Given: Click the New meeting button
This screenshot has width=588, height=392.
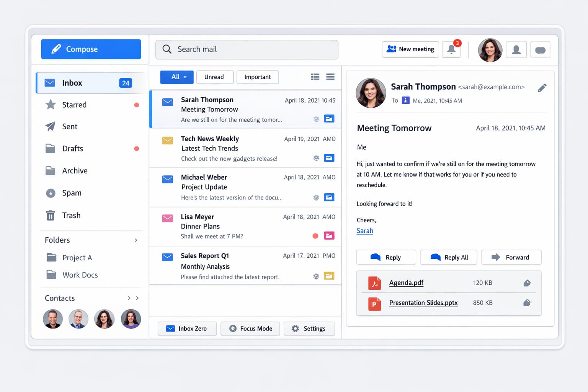Looking at the screenshot, I should pos(410,49).
